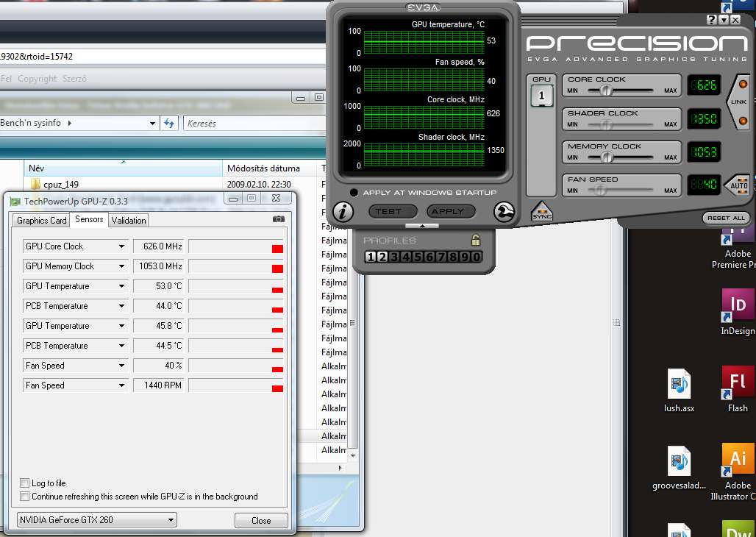This screenshot has height=537, width=756.
Task: Click RESET ALL button
Action: (726, 218)
